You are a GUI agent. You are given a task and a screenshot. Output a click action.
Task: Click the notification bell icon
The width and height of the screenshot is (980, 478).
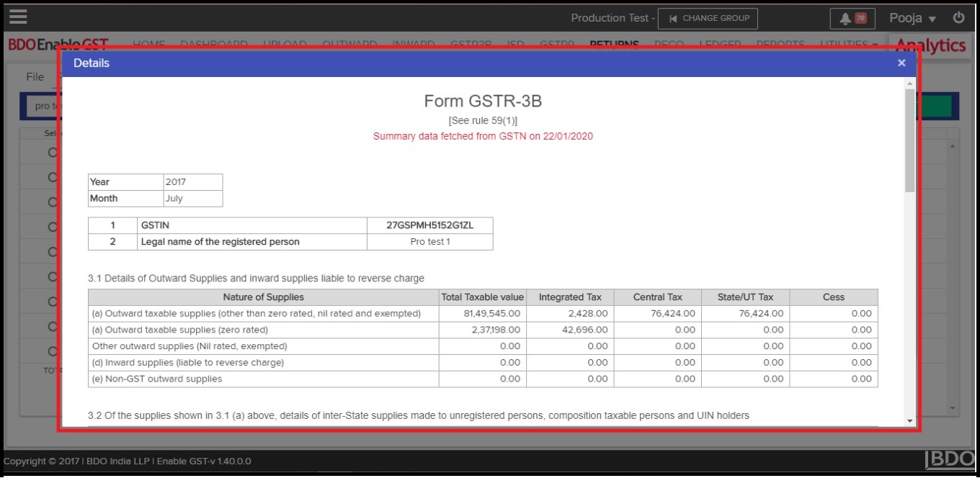pyautogui.click(x=845, y=19)
